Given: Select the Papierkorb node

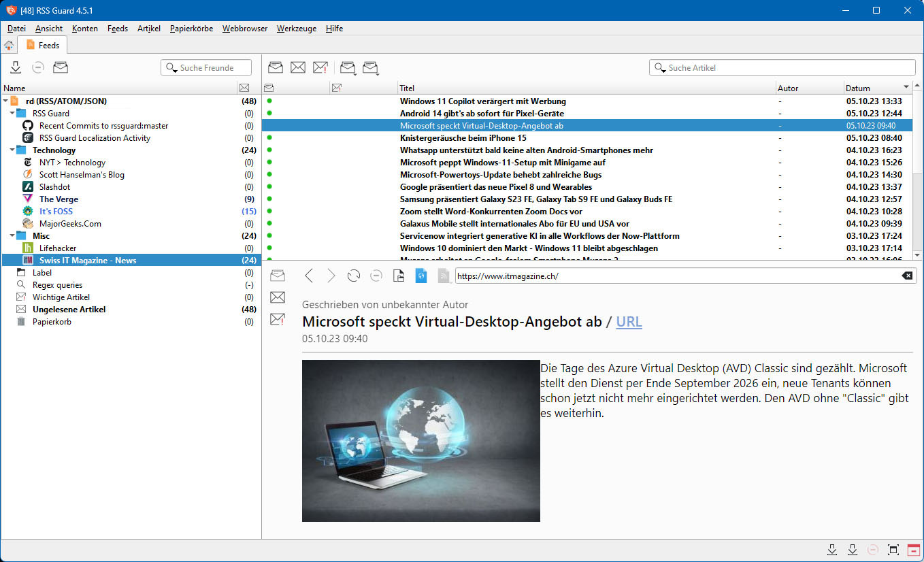Looking at the screenshot, I should tap(52, 321).
